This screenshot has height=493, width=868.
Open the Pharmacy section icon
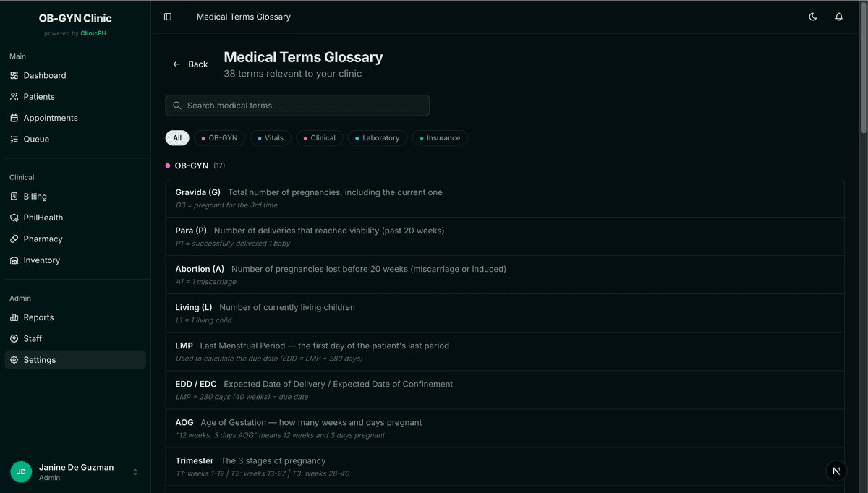pos(14,239)
